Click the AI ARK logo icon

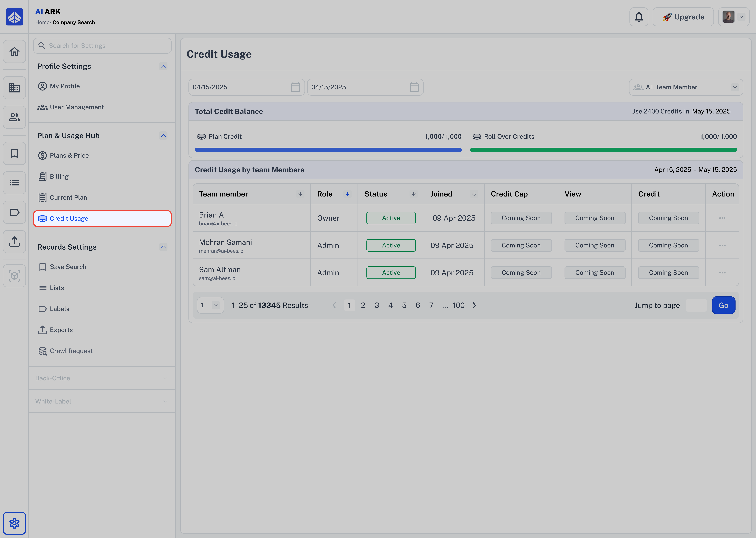[x=14, y=17]
